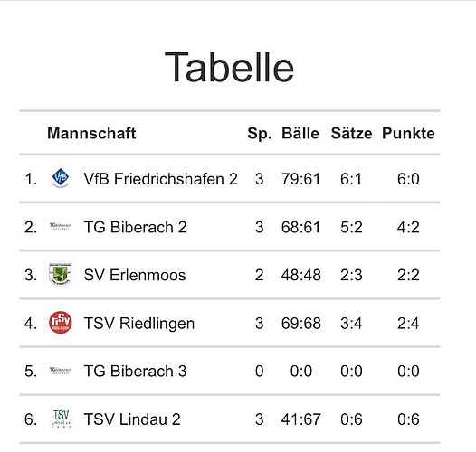Click the TG Biberach 3 team logo
Image resolution: width=476 pixels, height=452 pixels.
tap(61, 370)
